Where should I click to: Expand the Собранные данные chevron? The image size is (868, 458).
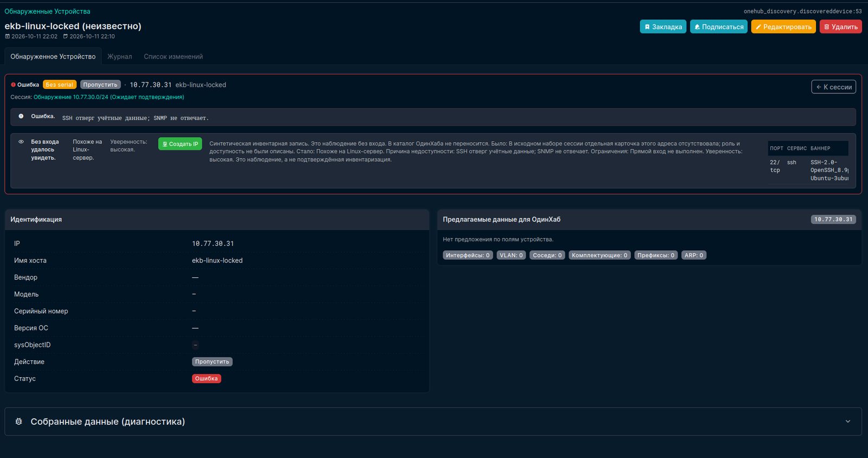coord(848,422)
